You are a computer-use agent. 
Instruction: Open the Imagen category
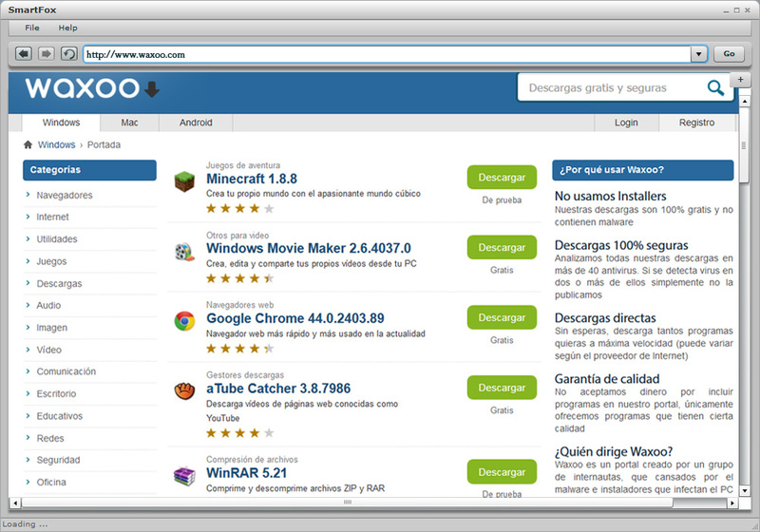tap(52, 328)
